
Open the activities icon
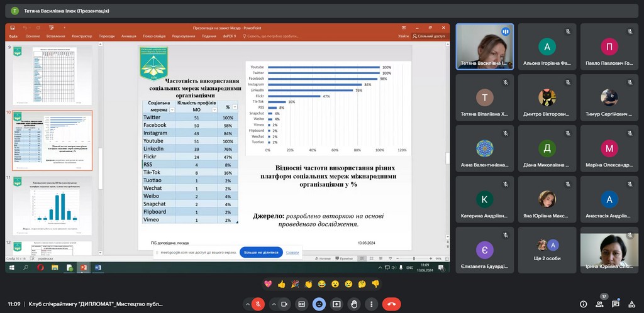tap(631, 304)
